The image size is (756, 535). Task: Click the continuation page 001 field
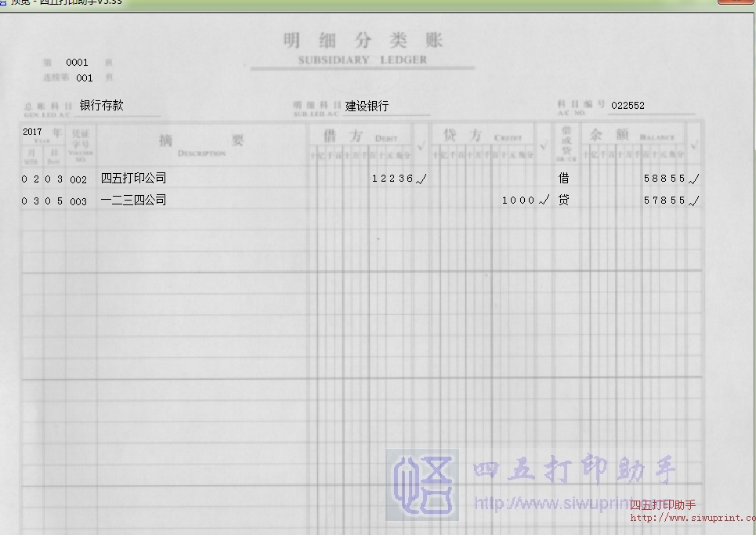point(83,78)
